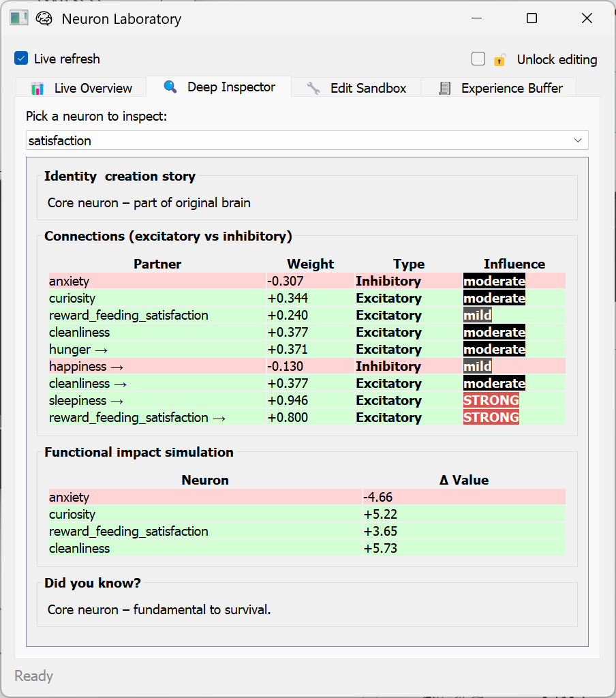Image resolution: width=616 pixels, height=698 pixels.
Task: Click the Type column header
Action: coord(409,264)
